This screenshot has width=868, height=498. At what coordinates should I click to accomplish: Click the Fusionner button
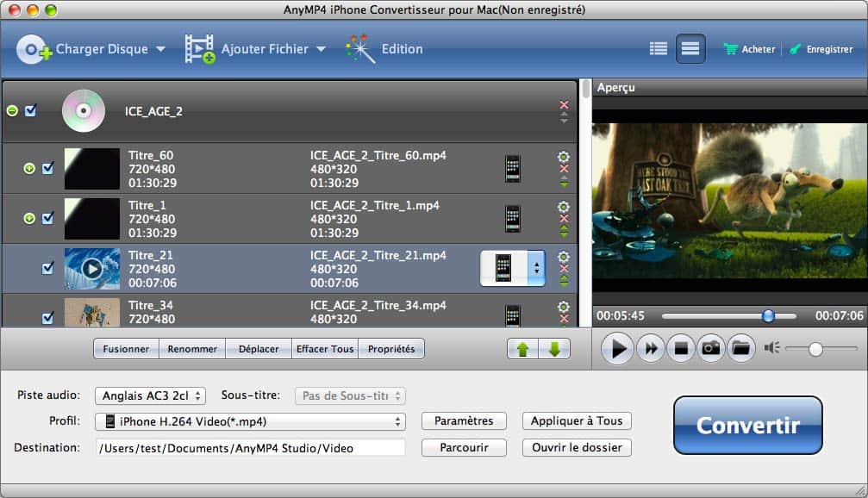click(x=126, y=349)
